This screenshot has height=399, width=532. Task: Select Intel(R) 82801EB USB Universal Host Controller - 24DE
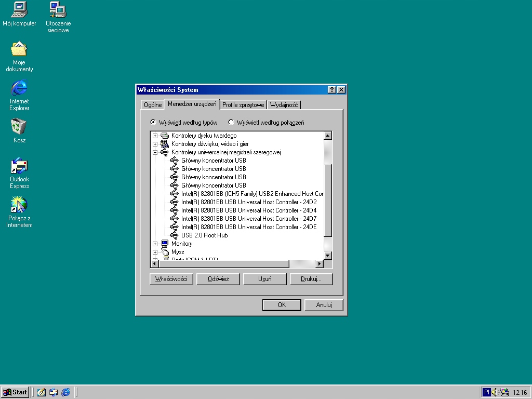tap(249, 227)
